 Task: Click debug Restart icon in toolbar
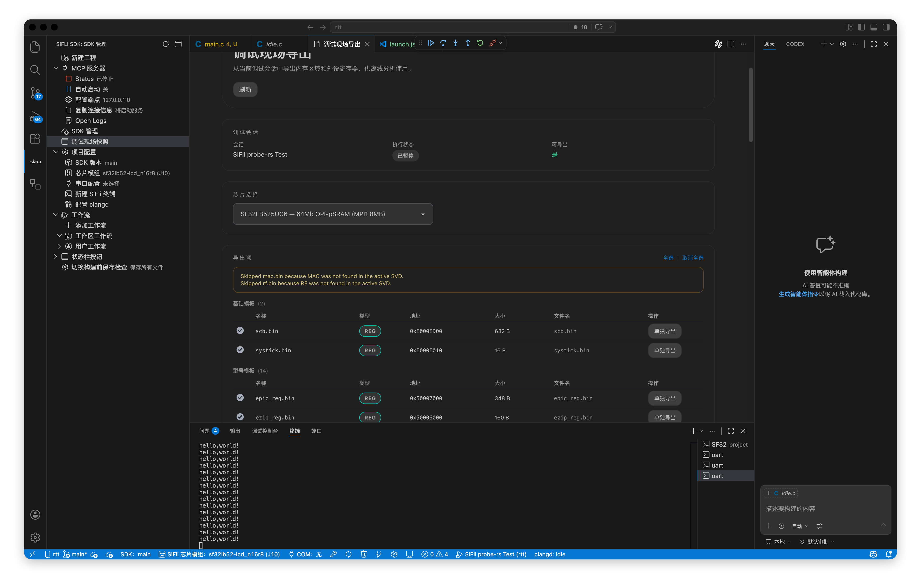tap(480, 43)
